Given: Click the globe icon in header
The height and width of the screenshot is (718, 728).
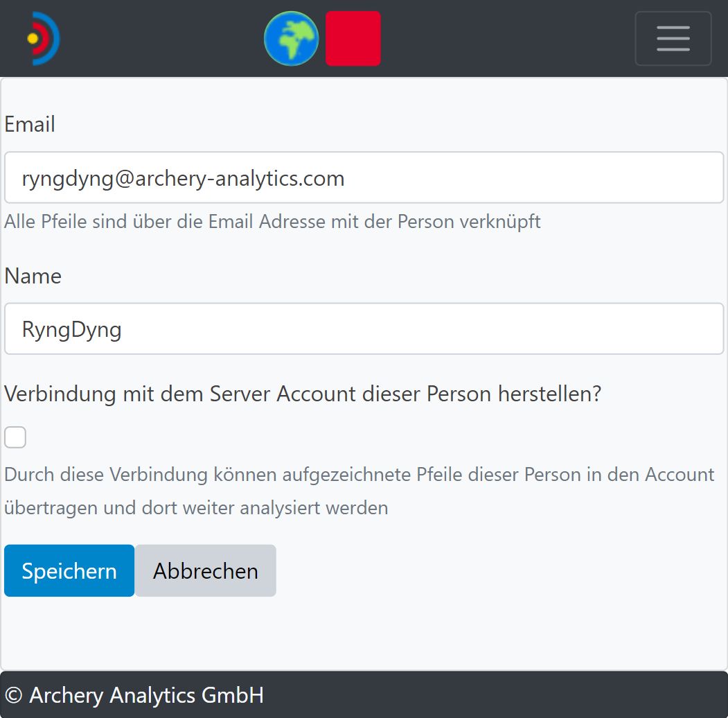Looking at the screenshot, I should (x=291, y=39).
